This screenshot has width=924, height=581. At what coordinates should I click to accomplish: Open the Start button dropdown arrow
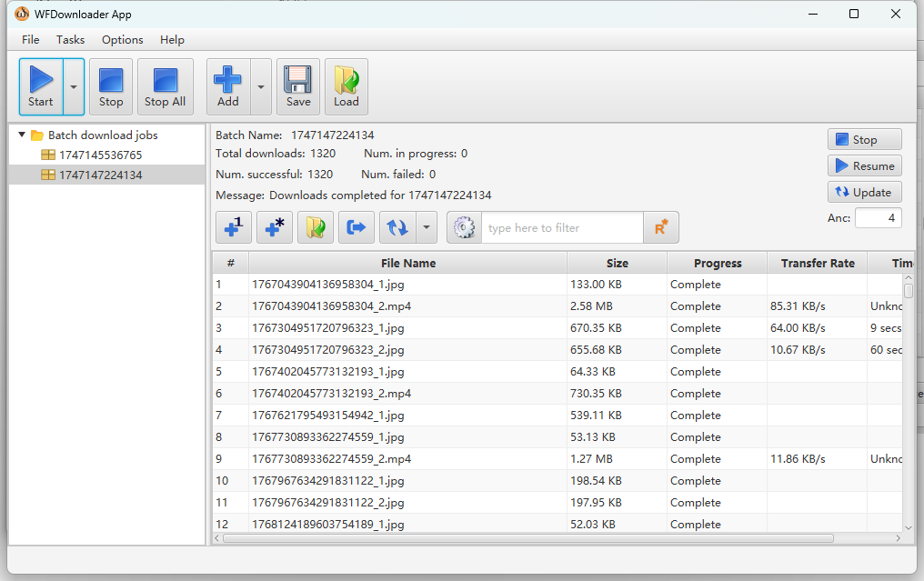pyautogui.click(x=74, y=86)
